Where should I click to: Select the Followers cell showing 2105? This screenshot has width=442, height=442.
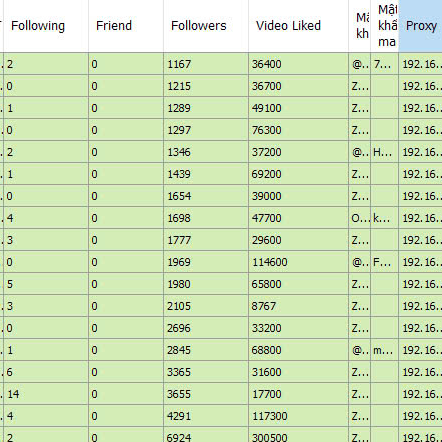pos(206,306)
